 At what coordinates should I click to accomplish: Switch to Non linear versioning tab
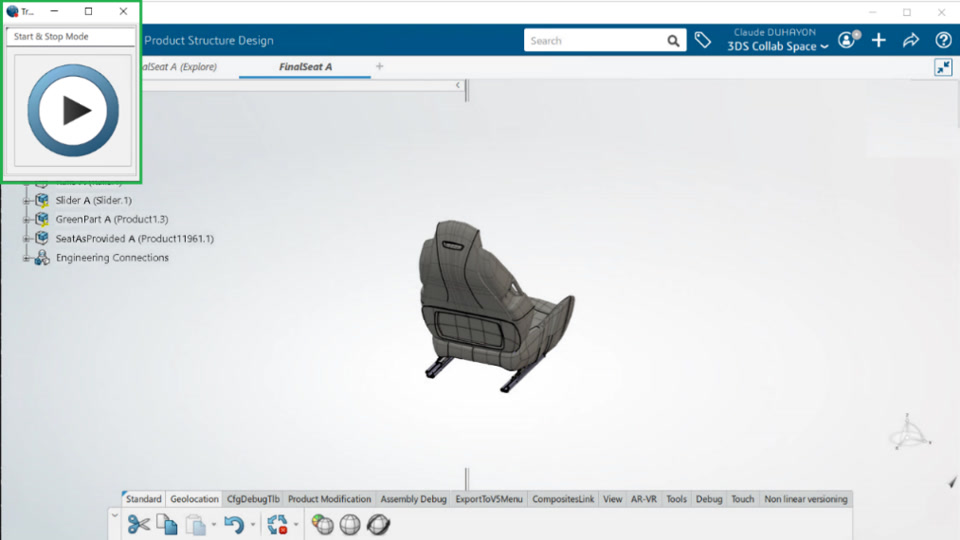(x=806, y=499)
